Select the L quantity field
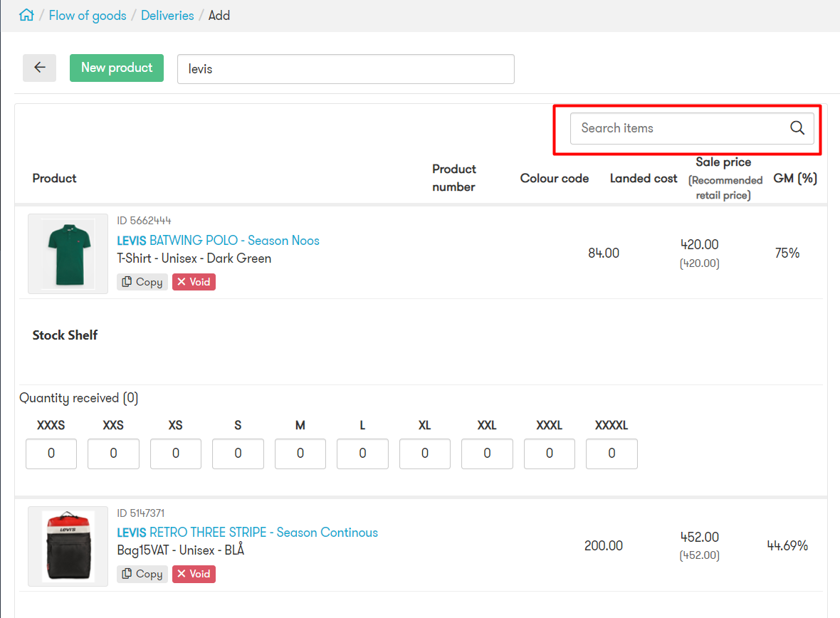 [362, 454]
